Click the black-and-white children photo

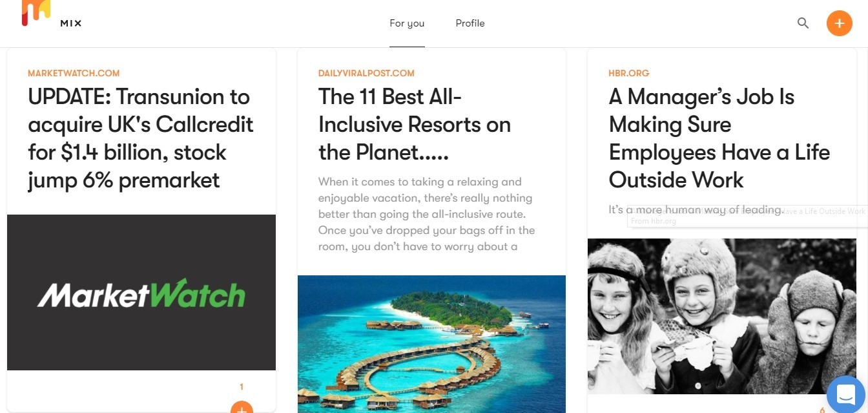(x=721, y=316)
